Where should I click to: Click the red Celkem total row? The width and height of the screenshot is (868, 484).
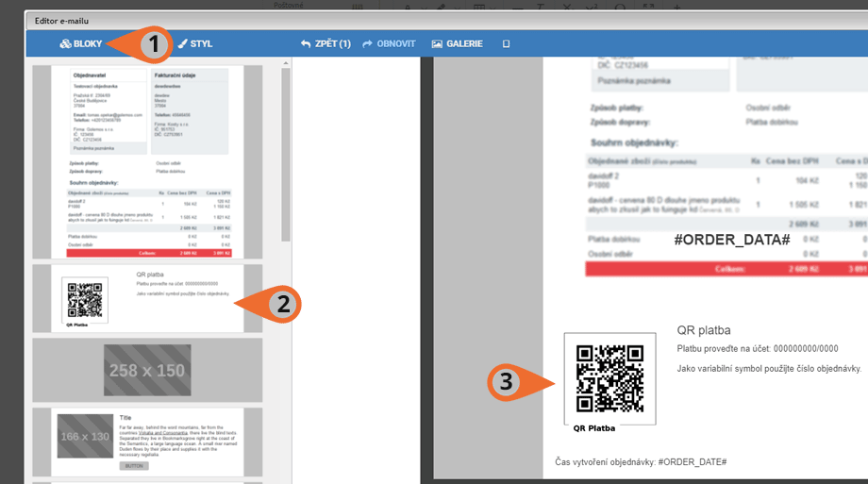726,269
